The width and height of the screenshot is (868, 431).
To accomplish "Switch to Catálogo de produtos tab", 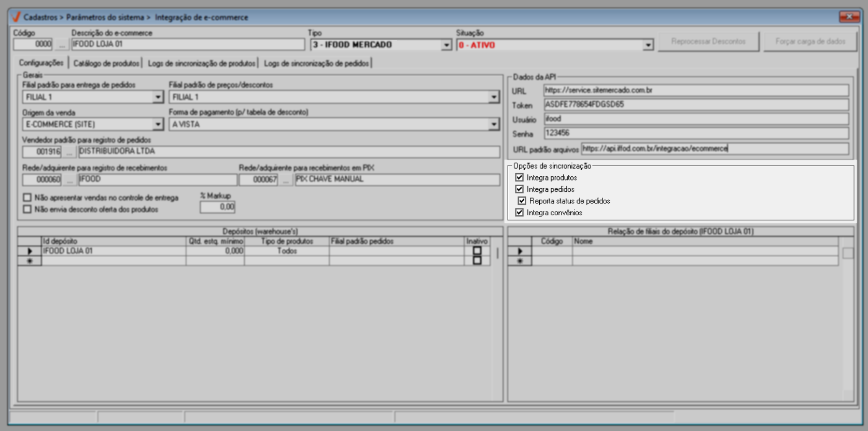I will click(x=106, y=63).
